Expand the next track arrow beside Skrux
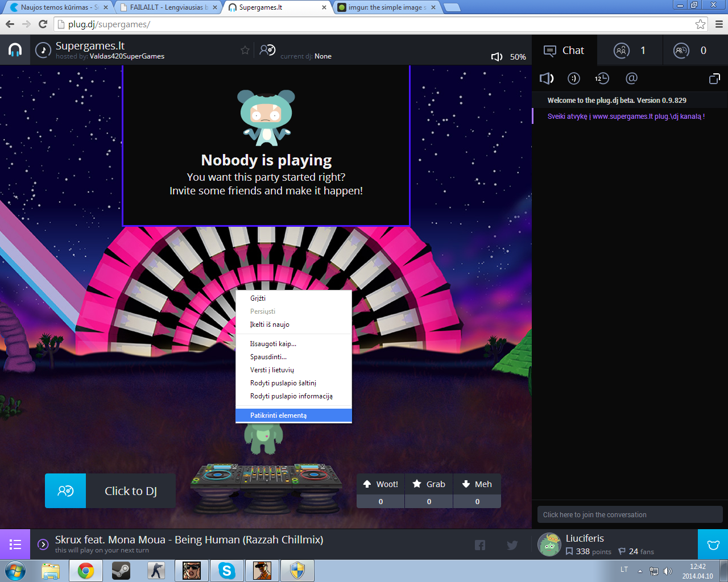This screenshot has width=728, height=582. (43, 544)
